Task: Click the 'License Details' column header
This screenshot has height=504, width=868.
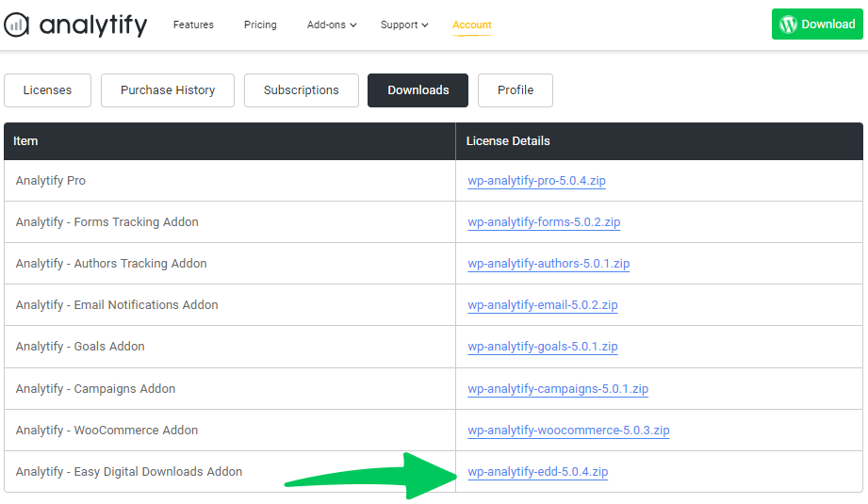Action: (x=660, y=141)
